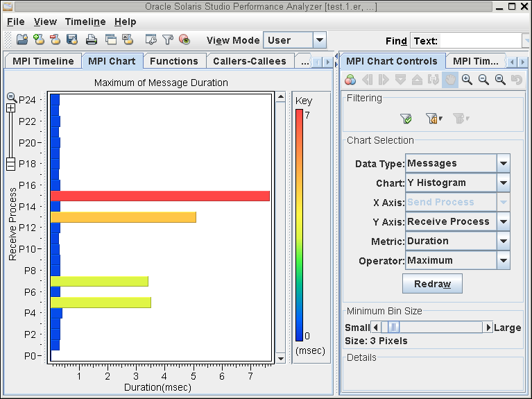Click the orange bar for process P13

pyautogui.click(x=123, y=217)
